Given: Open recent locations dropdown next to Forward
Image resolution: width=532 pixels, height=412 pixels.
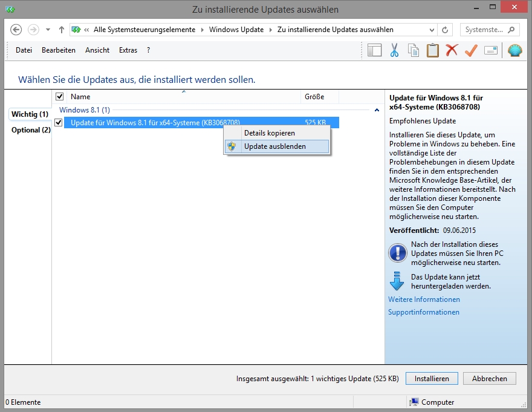Looking at the screenshot, I should click(48, 30).
